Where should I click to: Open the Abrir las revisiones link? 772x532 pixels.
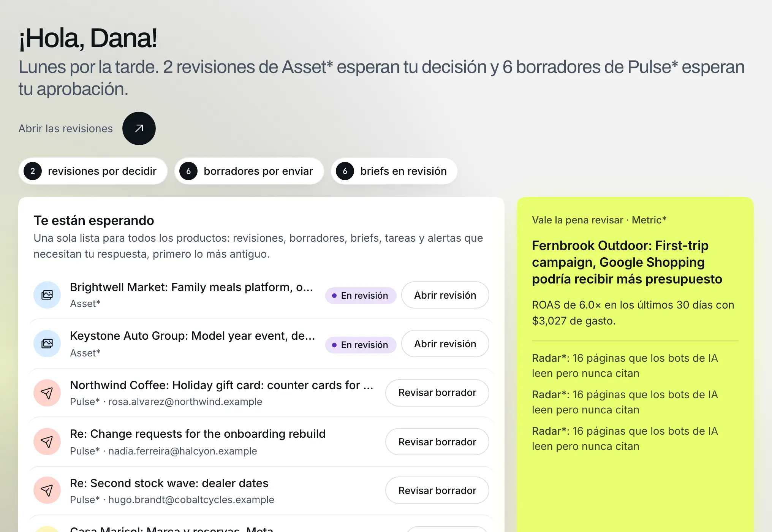pos(66,128)
